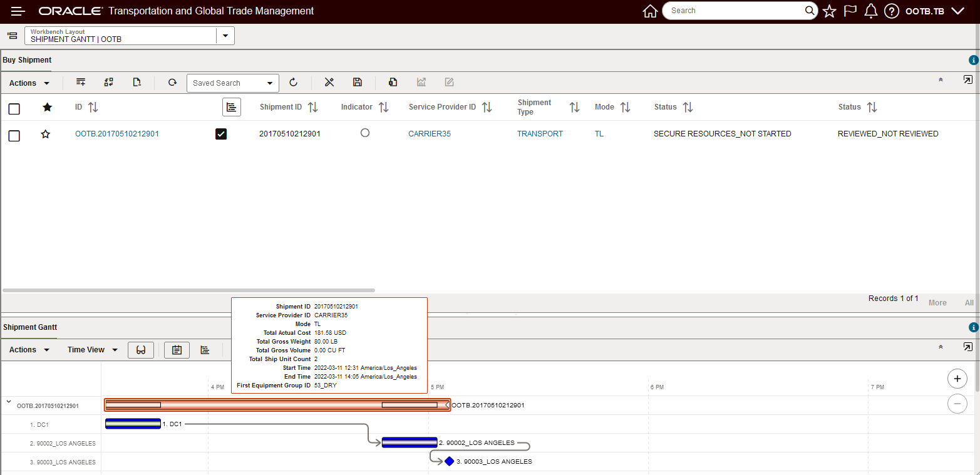Click the glasses view button in Gantt toolbar
Screen dimensions: 980x475
[141, 350]
